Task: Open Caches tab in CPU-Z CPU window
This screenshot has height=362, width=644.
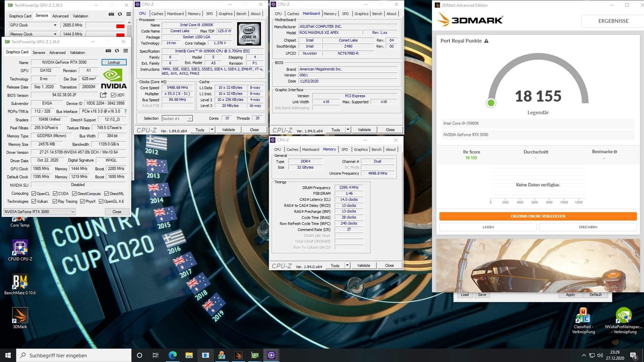Action: coord(157,14)
